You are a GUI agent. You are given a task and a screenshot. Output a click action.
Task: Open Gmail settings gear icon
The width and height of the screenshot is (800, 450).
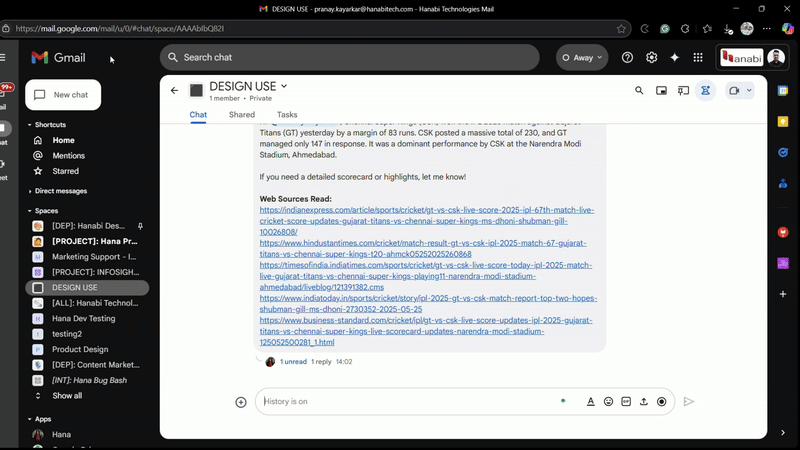click(x=652, y=58)
